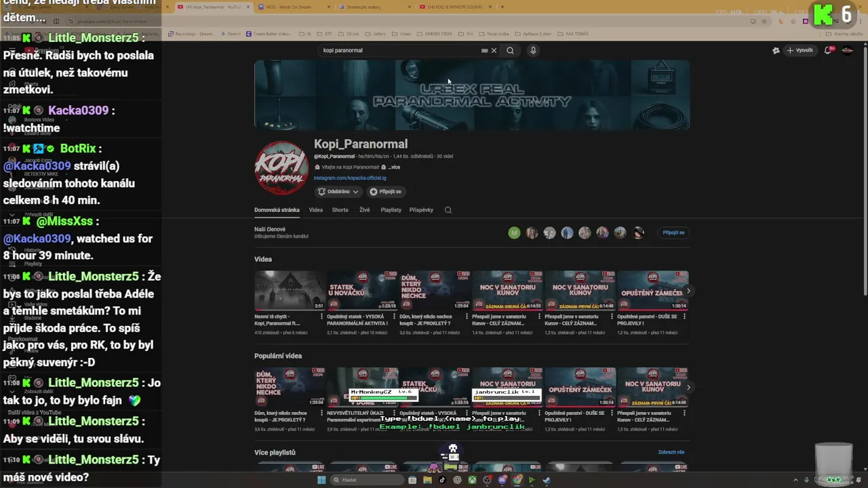Click the Kopi Paranormal channel avatar

point(281,167)
